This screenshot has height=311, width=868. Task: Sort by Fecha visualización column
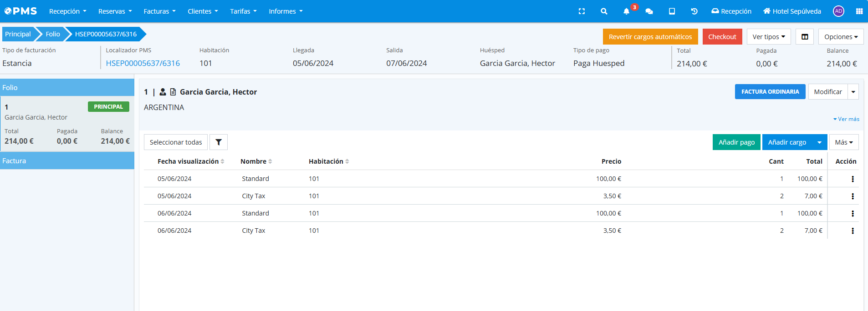point(191,161)
